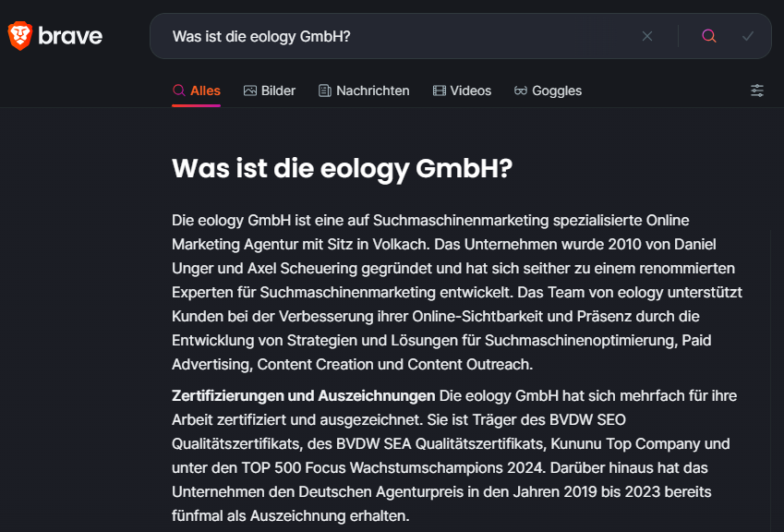The image size is (784, 532).
Task: Click the paragraph starting "Die eology GmbH ist eine"
Action: [x=457, y=292]
